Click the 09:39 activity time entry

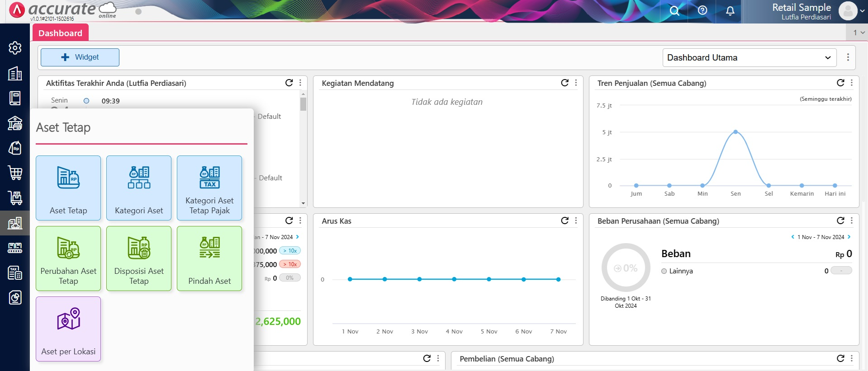pyautogui.click(x=110, y=101)
